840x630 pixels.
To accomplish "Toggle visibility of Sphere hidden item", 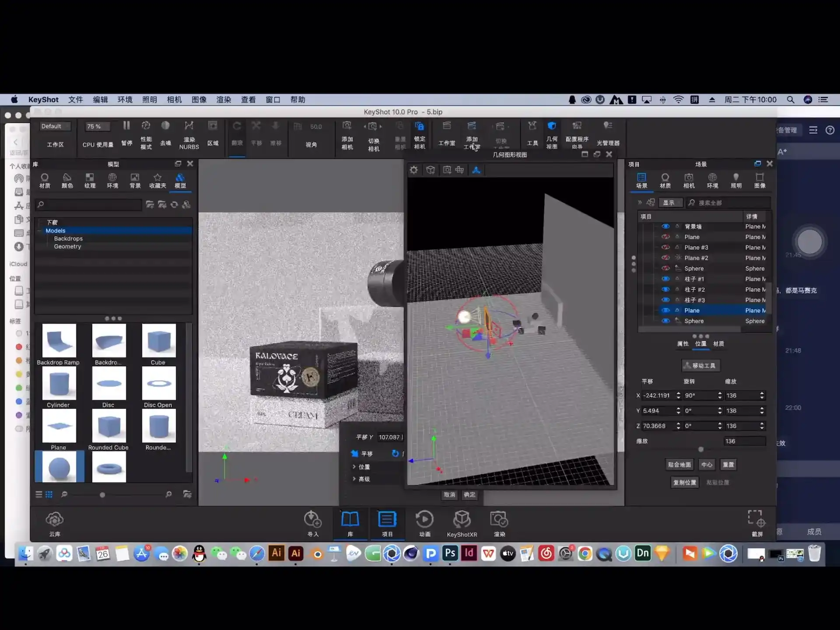I will pos(665,268).
